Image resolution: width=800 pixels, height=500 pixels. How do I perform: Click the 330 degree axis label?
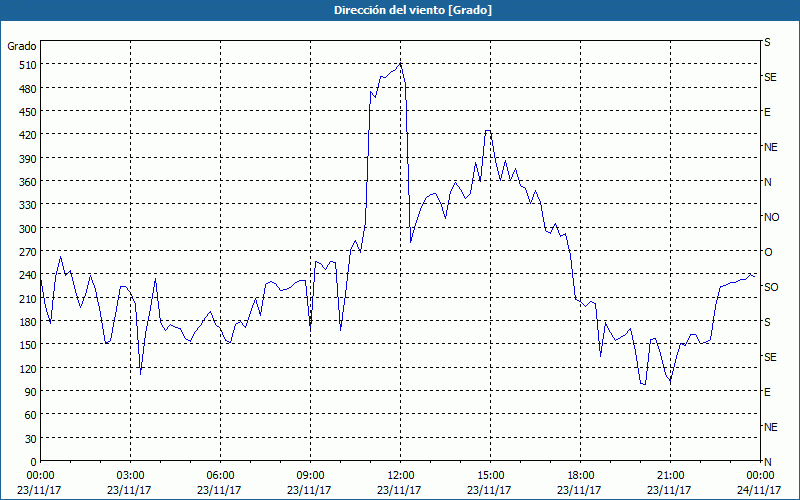pyautogui.click(x=28, y=205)
